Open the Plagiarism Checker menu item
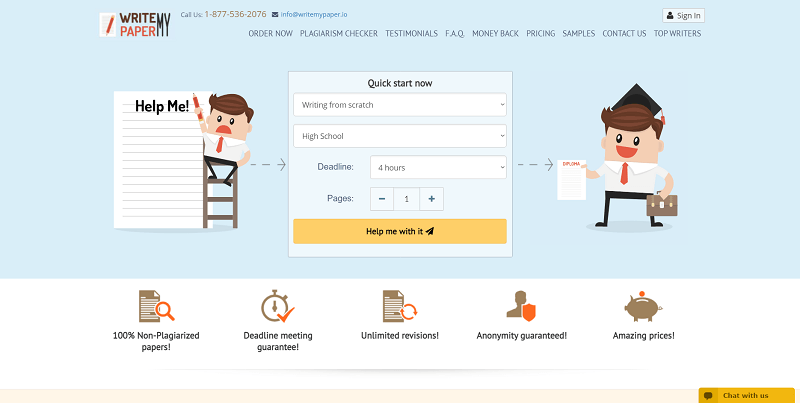 pyautogui.click(x=339, y=33)
